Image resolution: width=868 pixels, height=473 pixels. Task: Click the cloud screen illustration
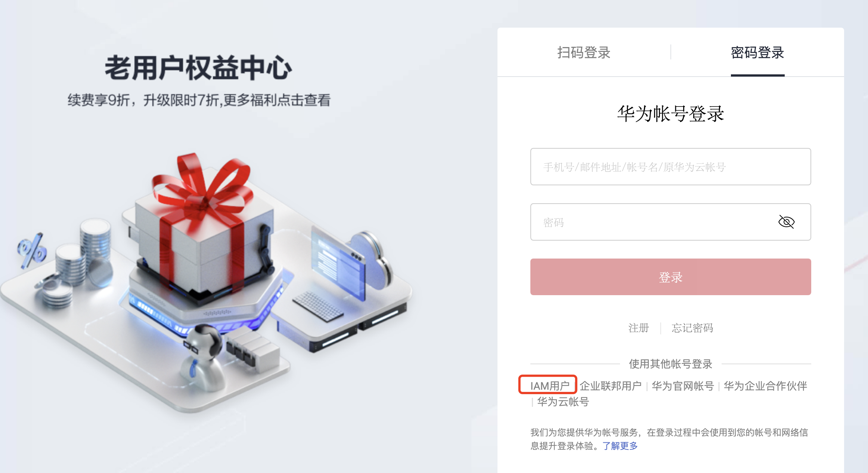(x=351, y=262)
